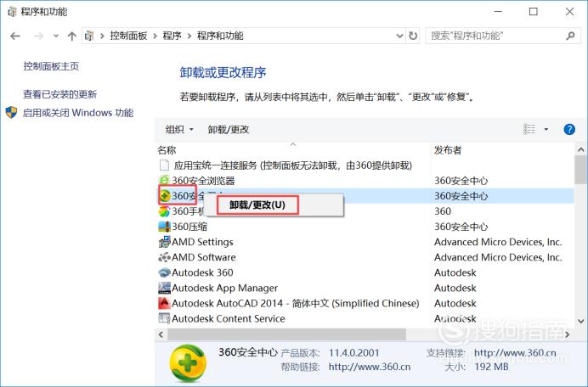Expand the view options dropdown arrow

click(x=546, y=130)
